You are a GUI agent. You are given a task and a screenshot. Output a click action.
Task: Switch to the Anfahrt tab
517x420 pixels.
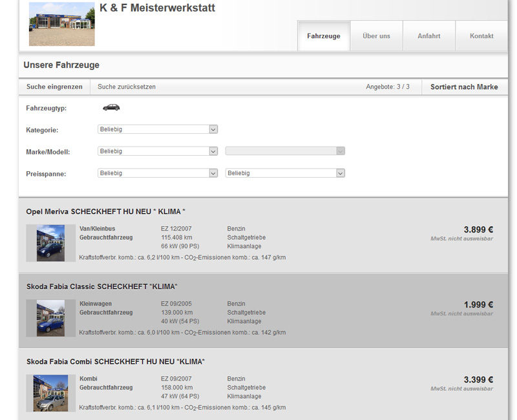click(x=429, y=36)
